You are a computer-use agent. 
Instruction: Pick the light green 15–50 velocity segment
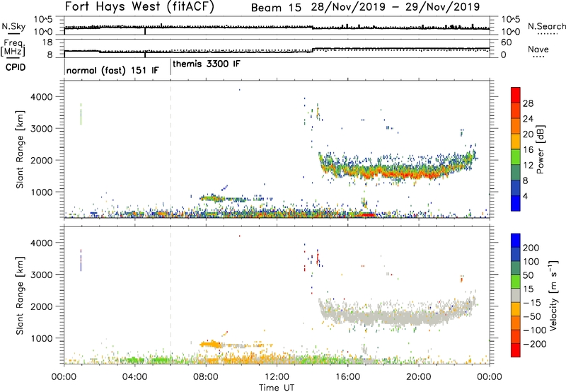point(516,282)
